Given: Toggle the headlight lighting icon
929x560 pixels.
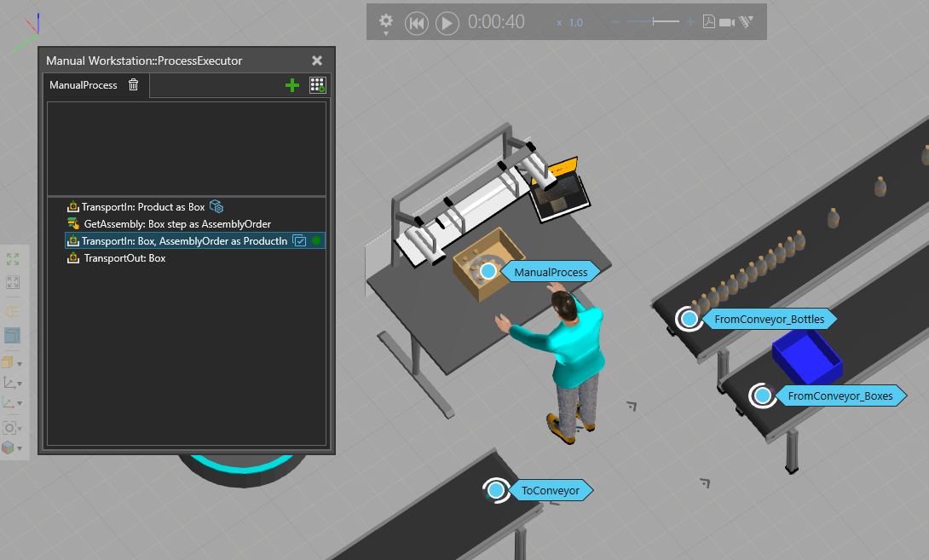Looking at the screenshot, I should coord(13,311).
